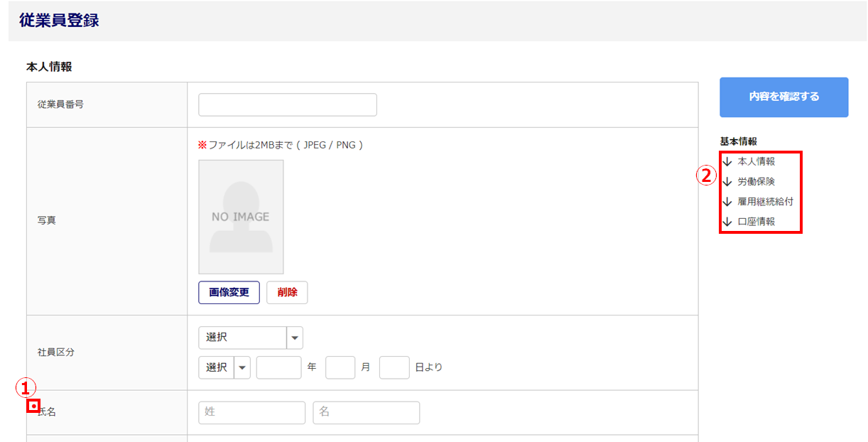Click the NO IMAGE photo placeholder

pyautogui.click(x=241, y=217)
